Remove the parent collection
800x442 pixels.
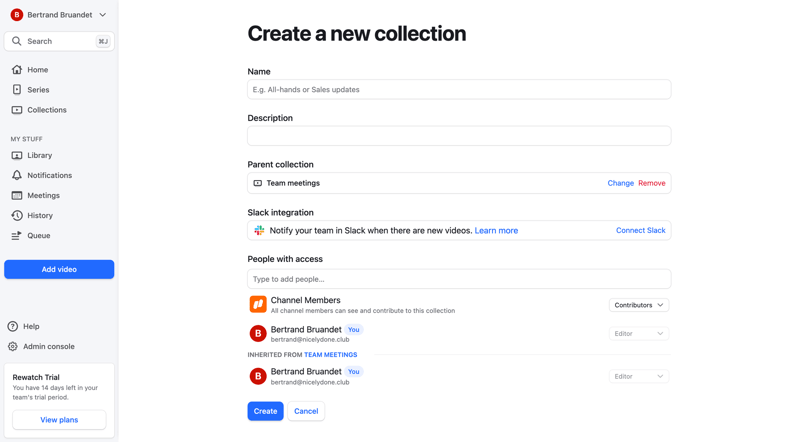[651, 184]
